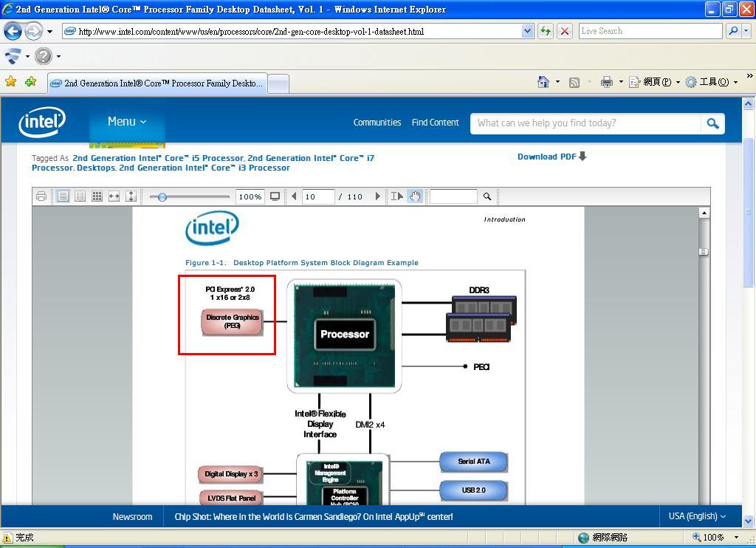Select the 2nd Generation Intel Core browser tab
This screenshot has width=756, height=548.
pos(157,83)
